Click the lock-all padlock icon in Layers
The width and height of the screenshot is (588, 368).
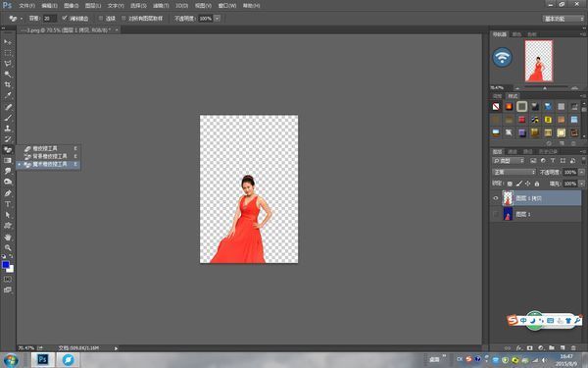coord(537,184)
